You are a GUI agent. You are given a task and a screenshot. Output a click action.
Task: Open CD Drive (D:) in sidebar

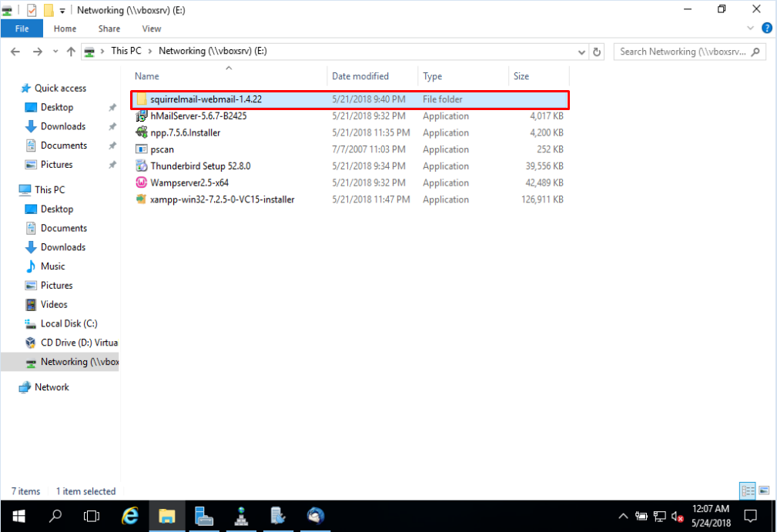[x=79, y=343]
